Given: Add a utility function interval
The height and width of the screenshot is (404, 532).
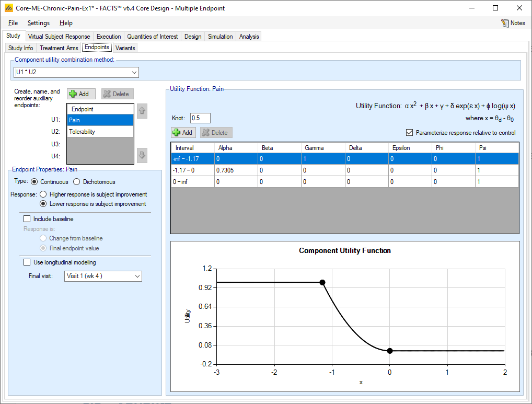Looking at the screenshot, I should pyautogui.click(x=182, y=133).
